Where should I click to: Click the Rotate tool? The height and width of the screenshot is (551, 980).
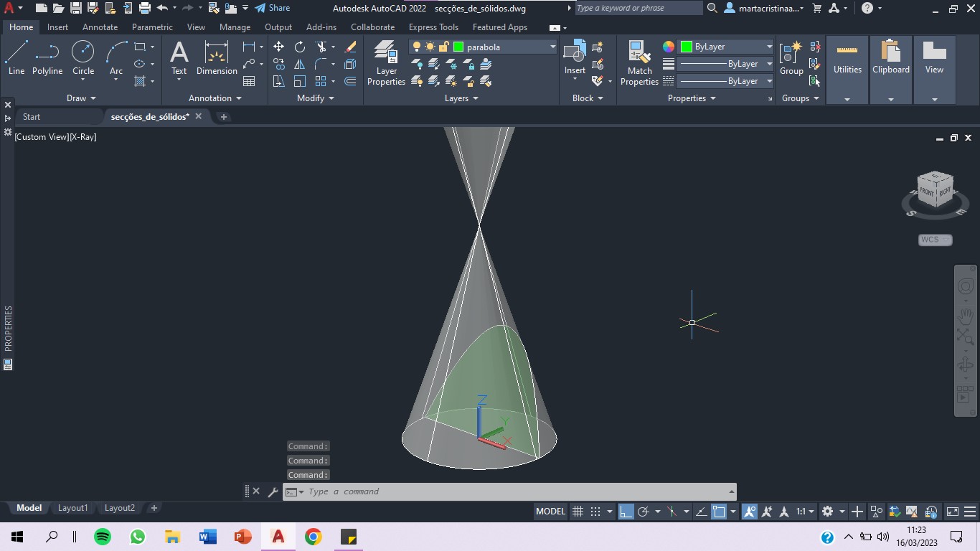[300, 47]
